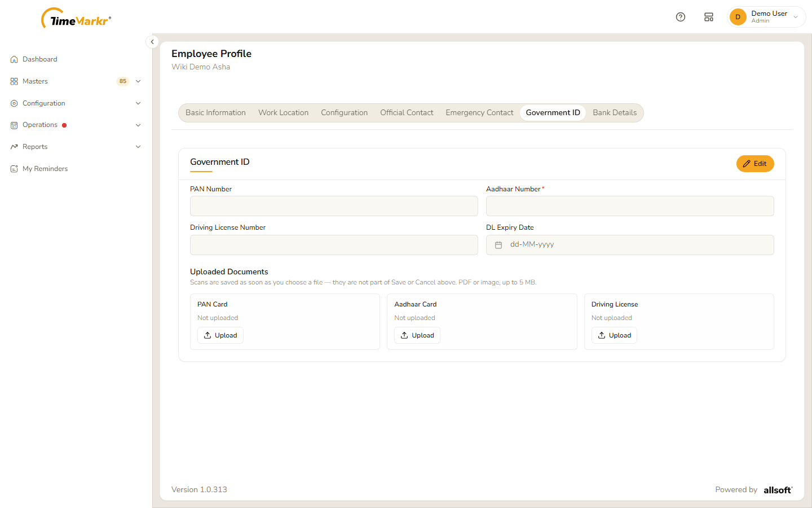
Task: Upload a PAN Card document
Action: (x=220, y=335)
